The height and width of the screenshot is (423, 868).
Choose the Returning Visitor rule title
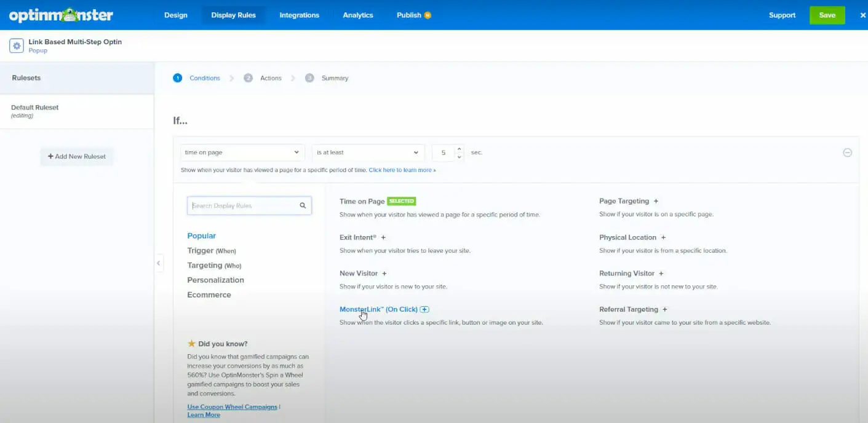[627, 274]
